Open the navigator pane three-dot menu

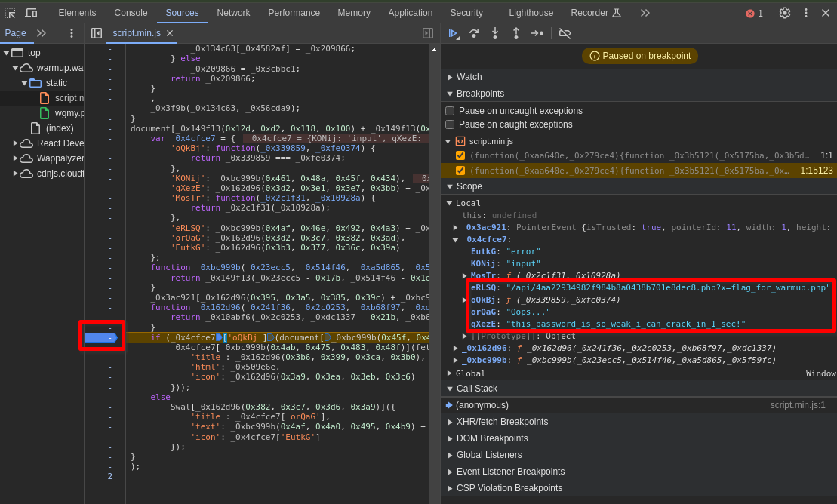pos(72,33)
